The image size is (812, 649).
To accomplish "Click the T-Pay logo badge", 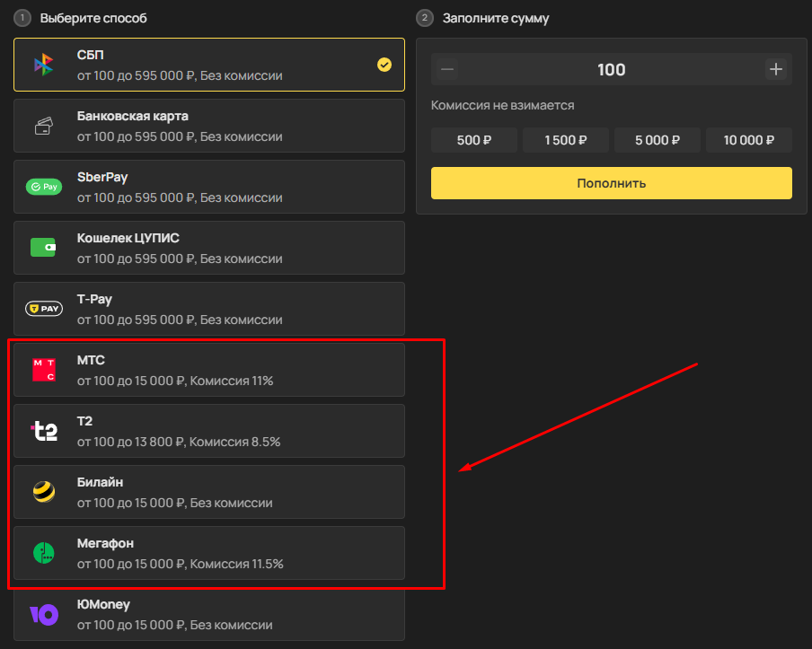I will click(x=44, y=309).
